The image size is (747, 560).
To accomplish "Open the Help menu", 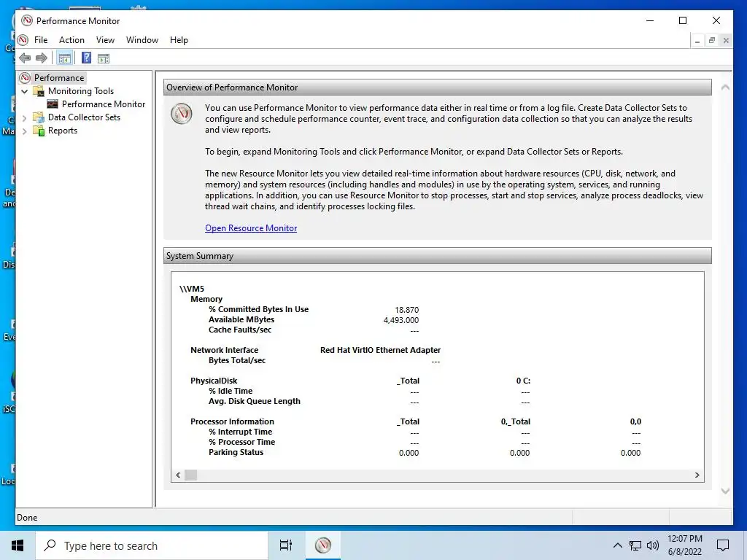I will coord(179,40).
